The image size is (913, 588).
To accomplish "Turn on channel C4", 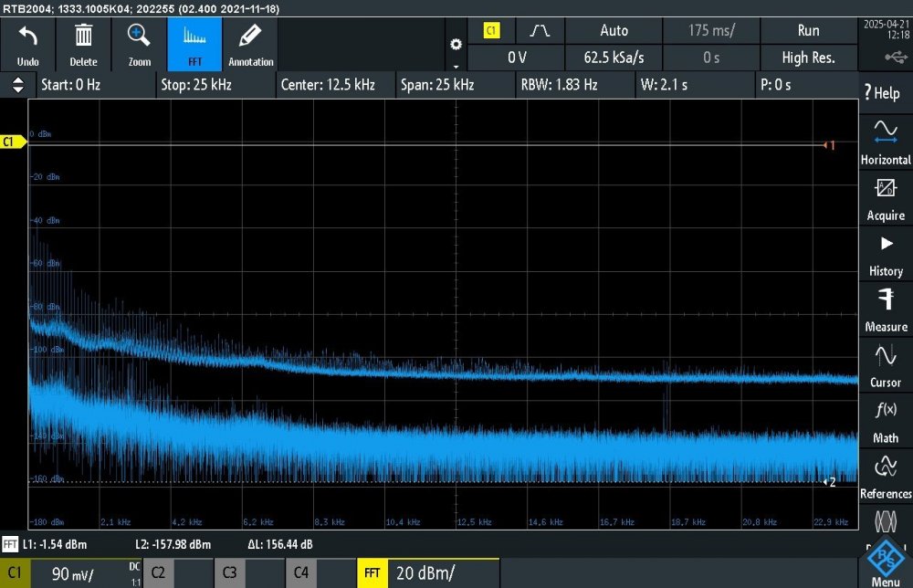I will click(320, 574).
